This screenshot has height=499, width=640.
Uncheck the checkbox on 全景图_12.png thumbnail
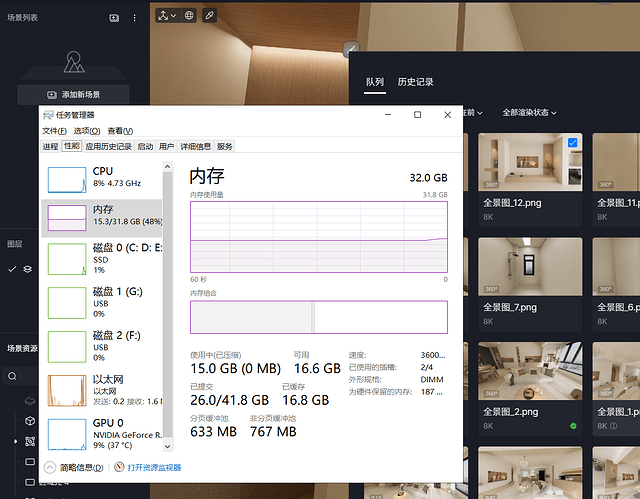click(x=572, y=144)
